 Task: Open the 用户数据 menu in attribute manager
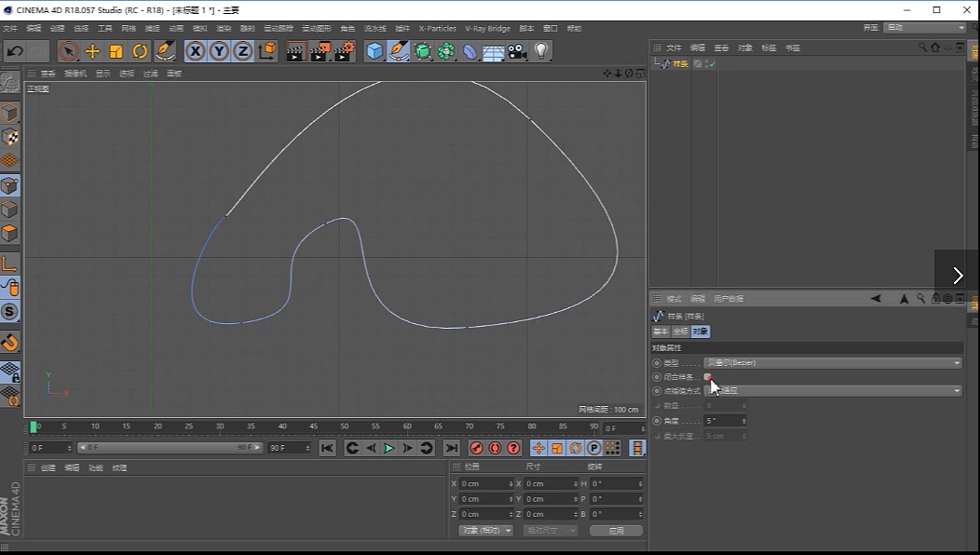pos(728,299)
